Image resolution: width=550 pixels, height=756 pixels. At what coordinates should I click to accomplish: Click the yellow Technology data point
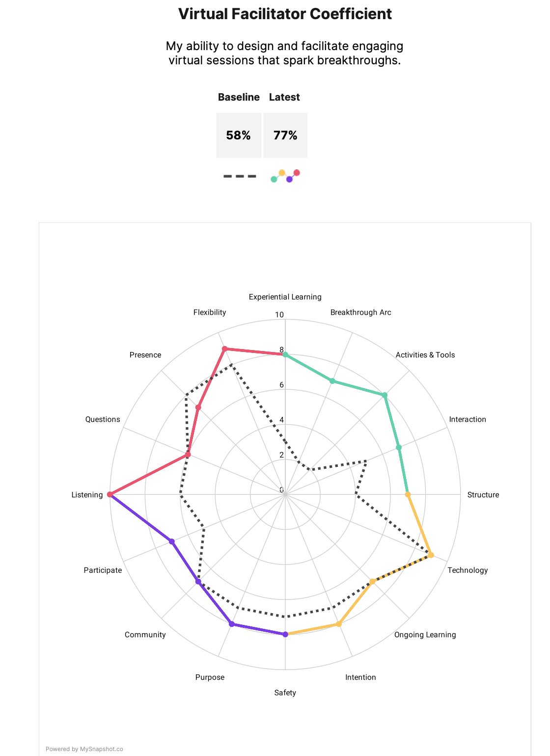(431, 555)
